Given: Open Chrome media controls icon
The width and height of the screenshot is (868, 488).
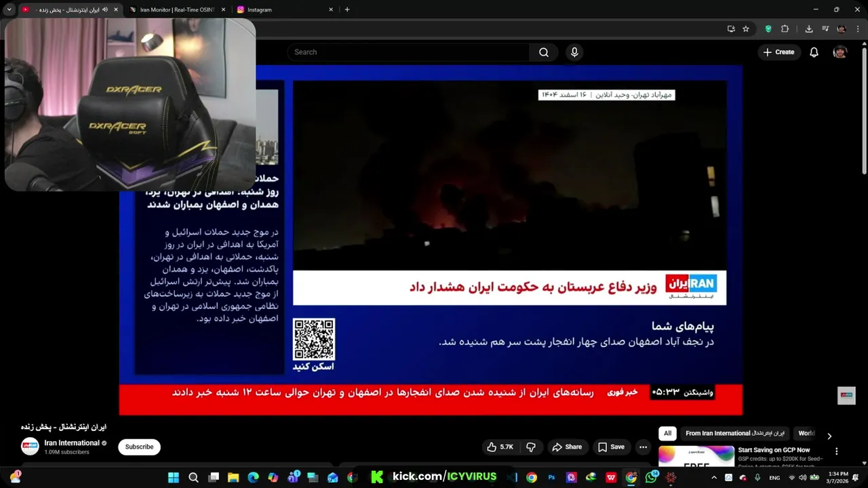Looking at the screenshot, I should click(825, 29).
